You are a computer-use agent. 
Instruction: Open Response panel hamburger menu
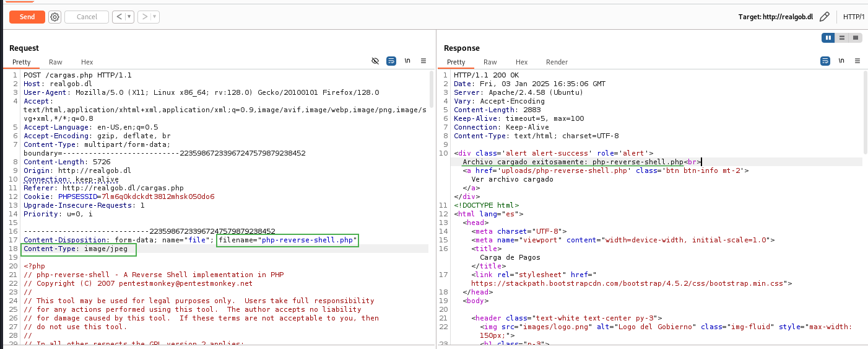(x=857, y=61)
